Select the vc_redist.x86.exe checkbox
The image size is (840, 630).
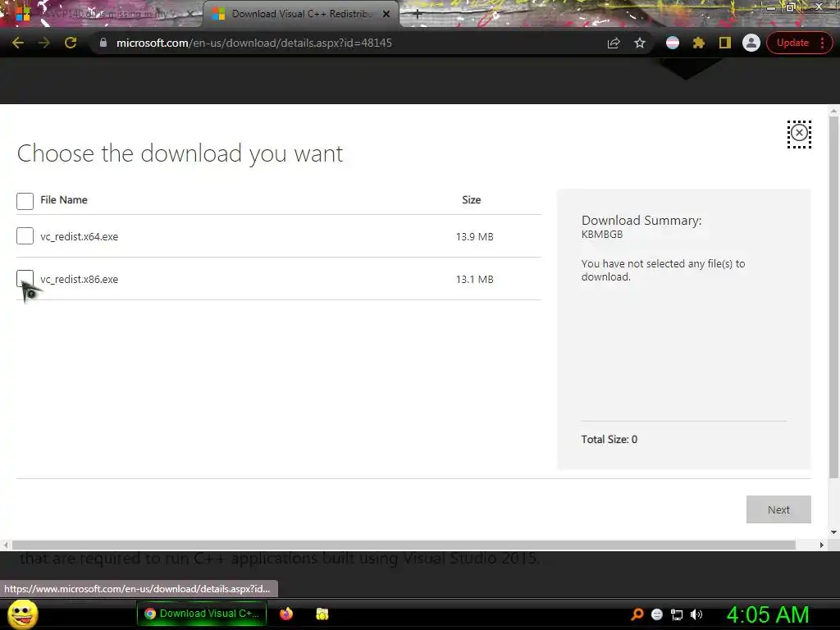click(25, 279)
